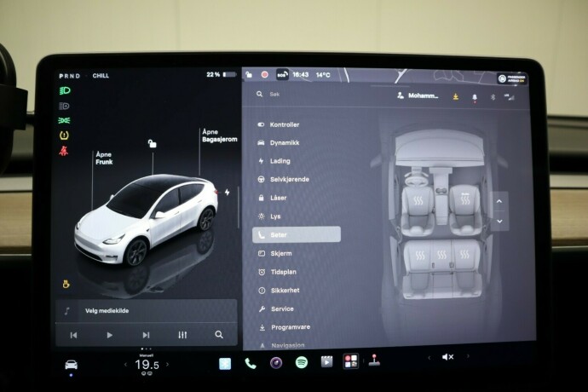Image resolution: width=588 pixels, height=392 pixels.
Task: Tap the SOS emergency icon
Action: coord(282,74)
